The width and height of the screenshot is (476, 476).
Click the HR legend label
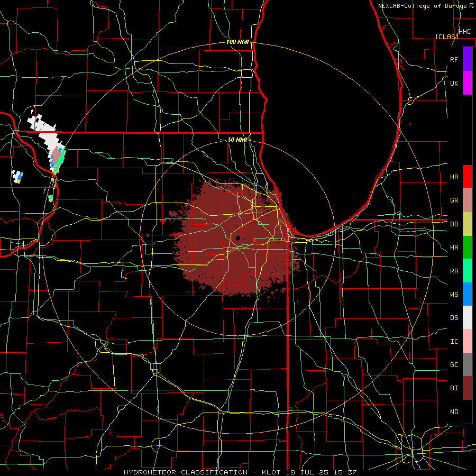454,247
